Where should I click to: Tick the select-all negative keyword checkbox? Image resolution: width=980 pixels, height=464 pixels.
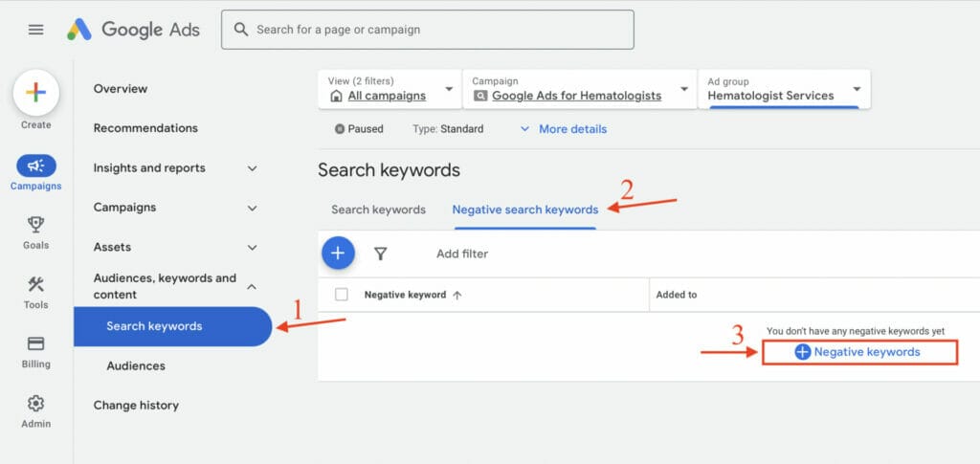pyautogui.click(x=342, y=295)
